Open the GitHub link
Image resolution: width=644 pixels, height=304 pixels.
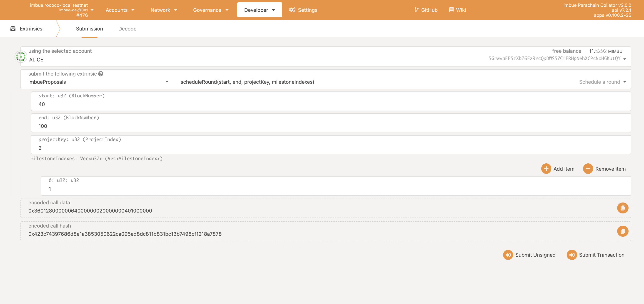coord(426,10)
